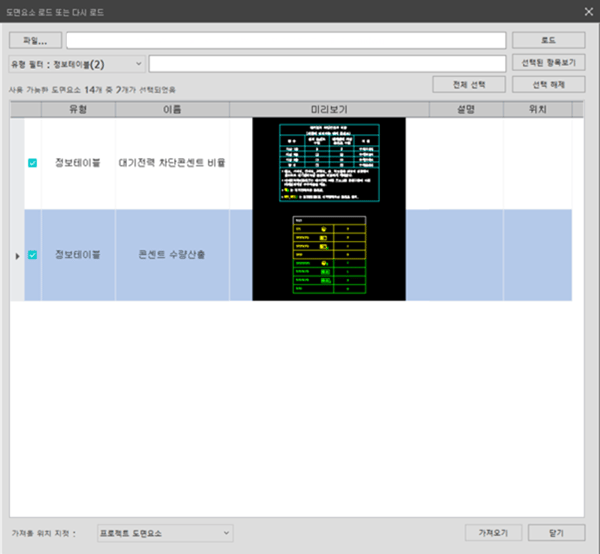The width and height of the screenshot is (600, 554).
Task: Click the 로드 button
Action: point(548,40)
